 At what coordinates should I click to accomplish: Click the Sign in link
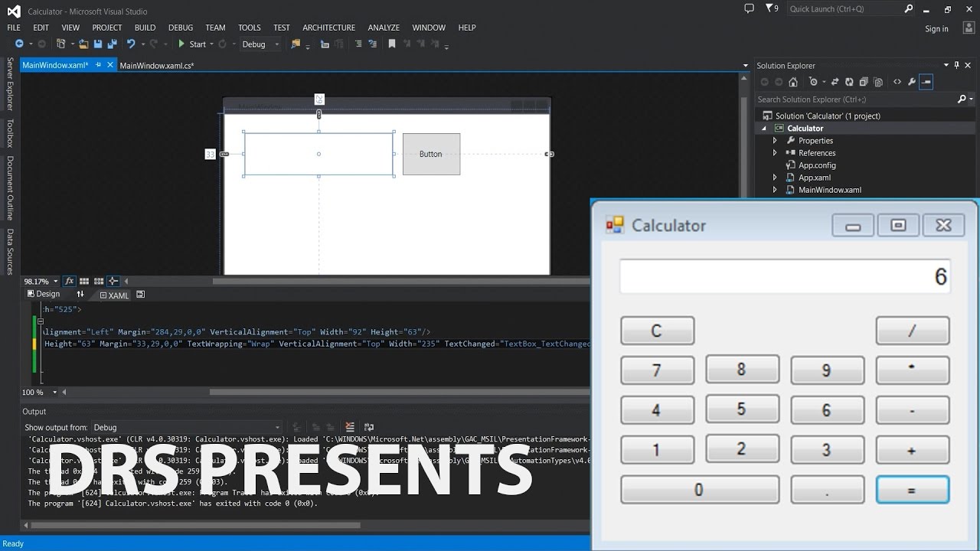[x=936, y=29]
